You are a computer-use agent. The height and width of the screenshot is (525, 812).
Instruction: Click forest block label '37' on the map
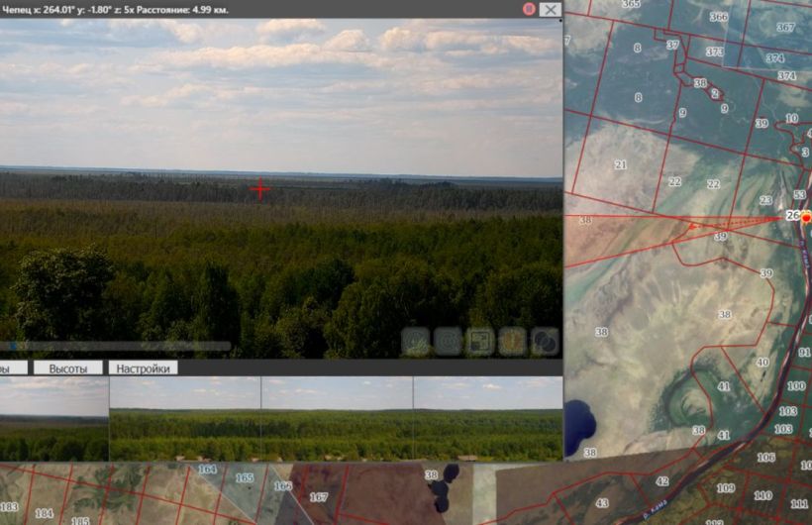click(672, 46)
